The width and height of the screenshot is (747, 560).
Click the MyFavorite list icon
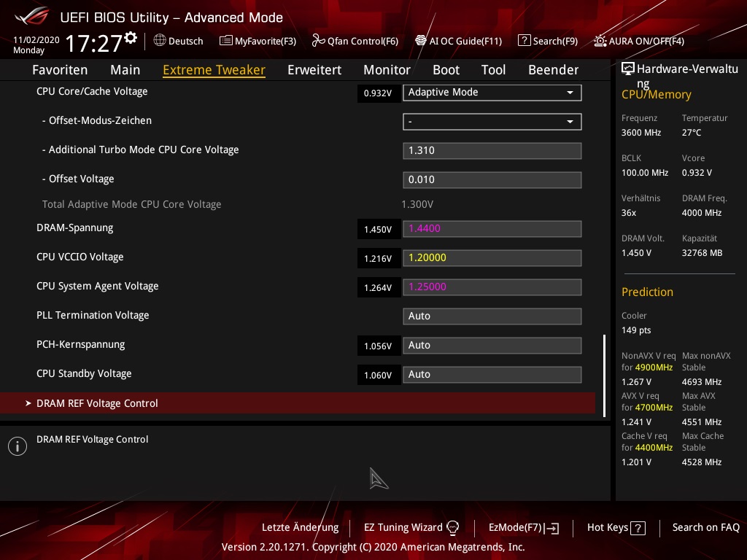(226, 41)
